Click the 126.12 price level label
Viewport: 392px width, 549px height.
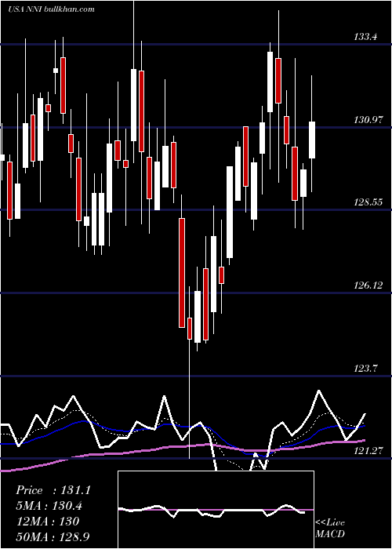(368, 285)
